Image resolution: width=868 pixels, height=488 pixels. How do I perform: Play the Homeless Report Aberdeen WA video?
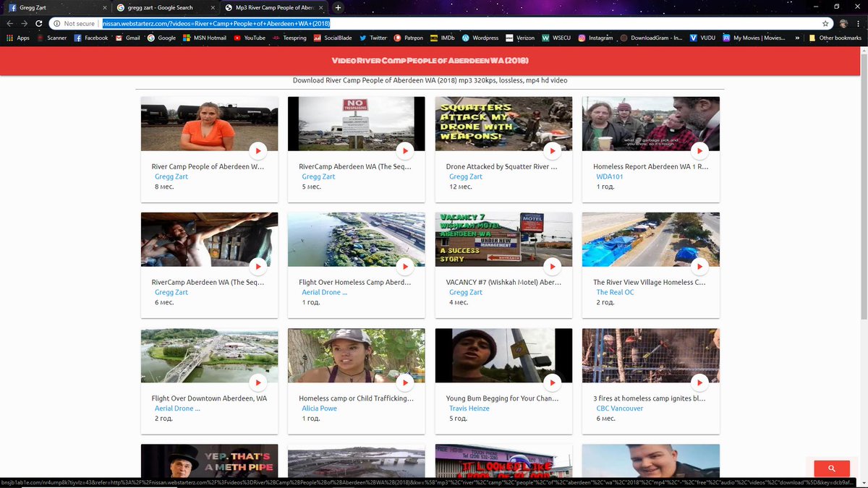tap(699, 150)
